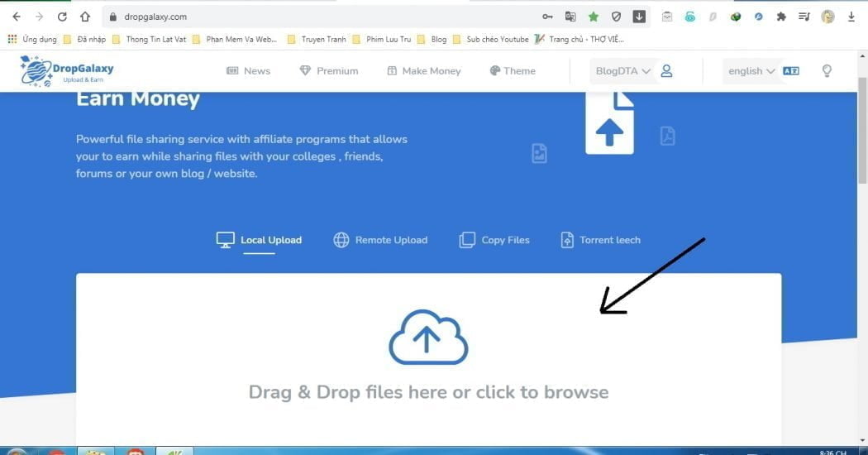
Task: Open the green globe IDM extension
Action: click(736, 17)
